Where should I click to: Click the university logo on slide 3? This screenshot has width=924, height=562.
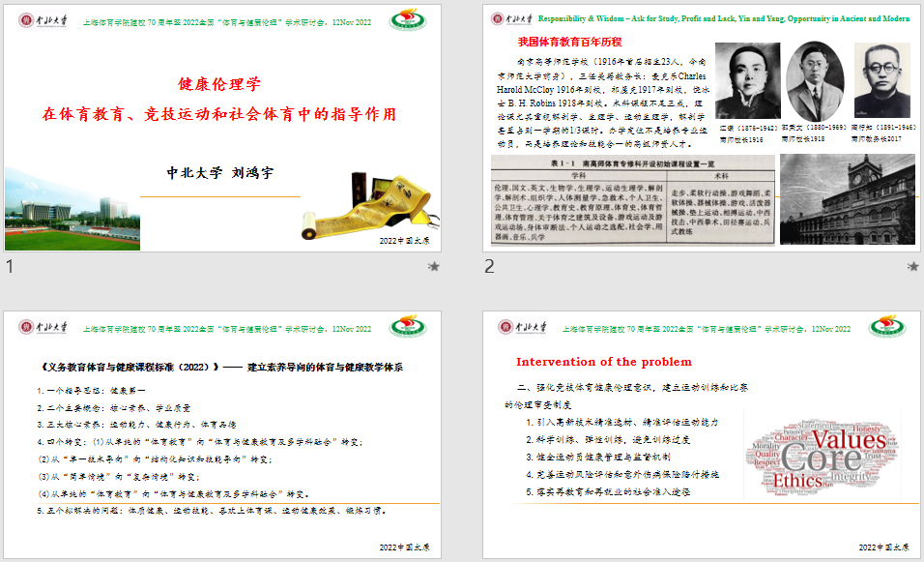point(43,328)
